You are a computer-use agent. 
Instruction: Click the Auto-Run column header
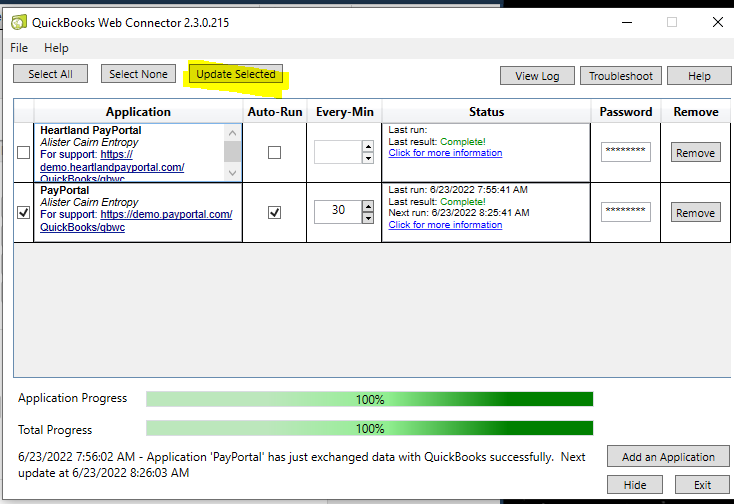(275, 112)
